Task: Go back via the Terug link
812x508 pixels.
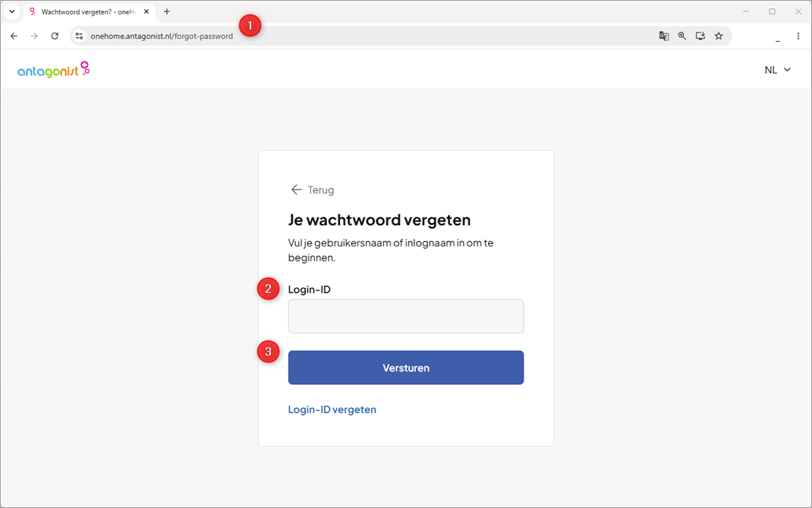Action: [x=312, y=190]
